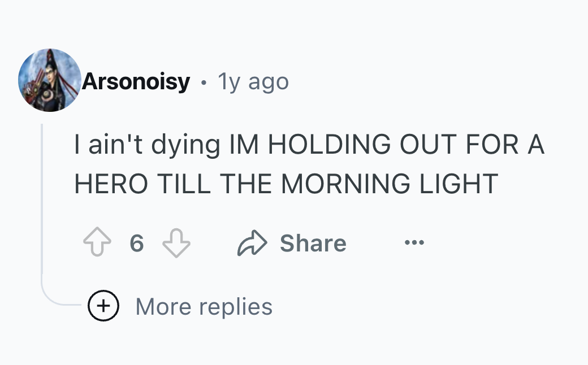
Task: Expand the More replies link
Action: (204, 307)
